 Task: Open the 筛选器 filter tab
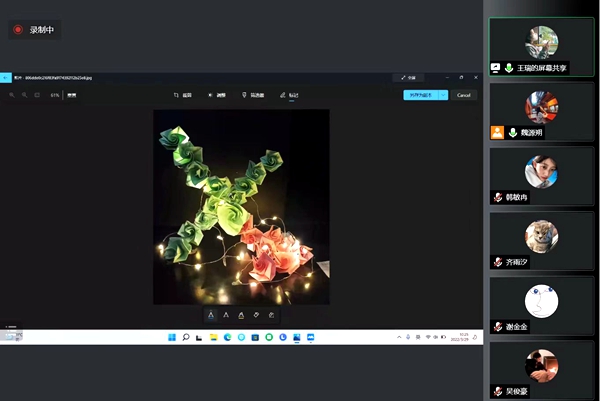tap(253, 95)
